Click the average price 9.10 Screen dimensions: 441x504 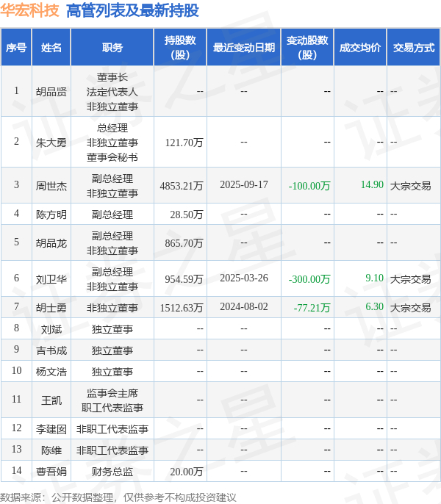coord(374,278)
